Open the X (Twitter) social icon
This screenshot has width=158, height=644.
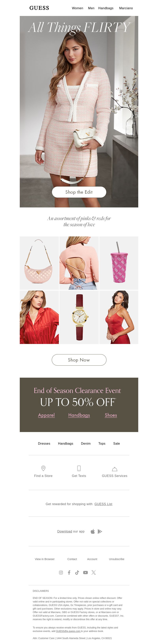point(94,572)
